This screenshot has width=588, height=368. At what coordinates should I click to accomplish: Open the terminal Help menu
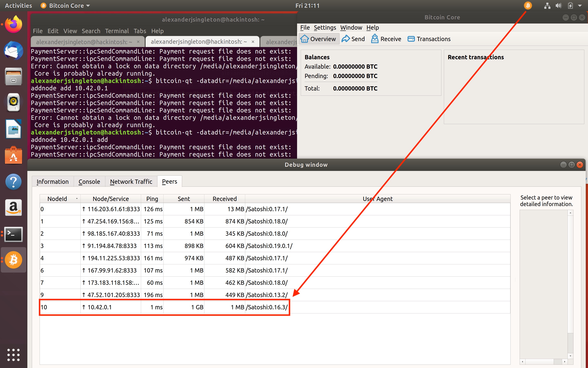click(157, 31)
